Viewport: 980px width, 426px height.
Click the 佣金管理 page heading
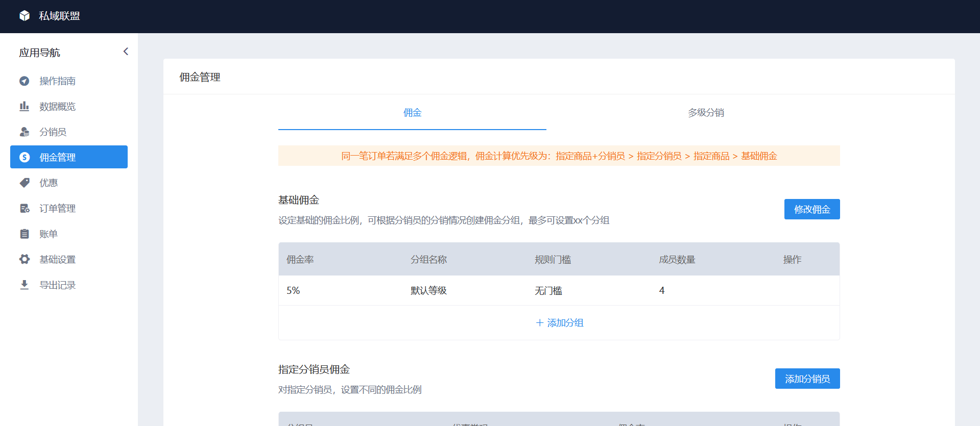[x=200, y=77]
